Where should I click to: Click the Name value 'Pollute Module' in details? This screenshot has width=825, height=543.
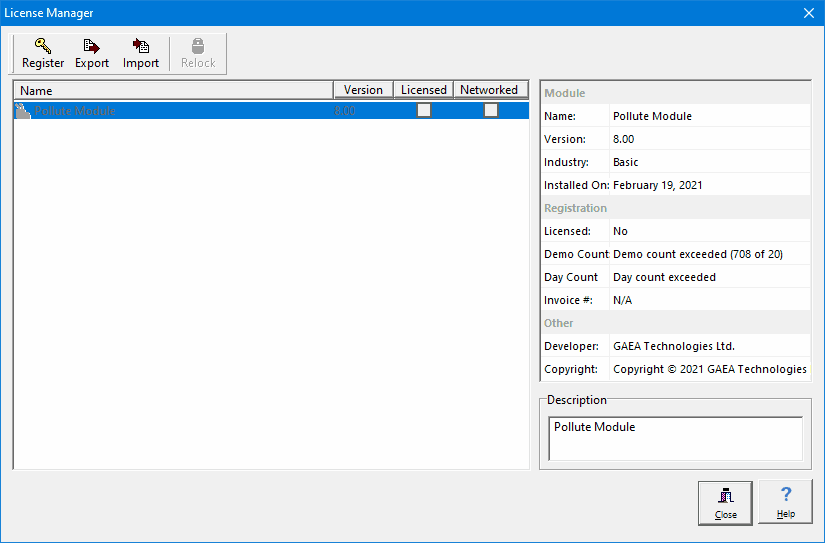(652, 116)
